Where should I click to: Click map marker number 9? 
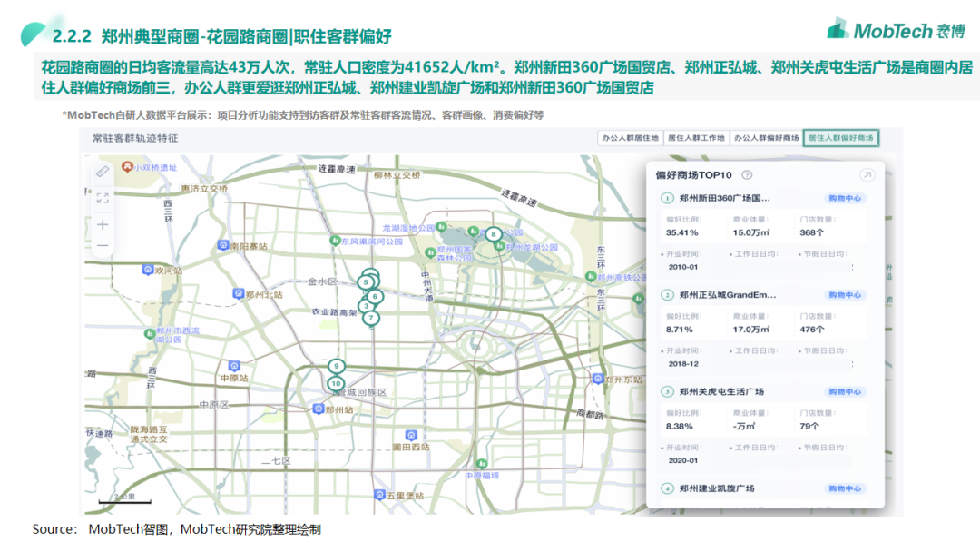click(x=336, y=366)
